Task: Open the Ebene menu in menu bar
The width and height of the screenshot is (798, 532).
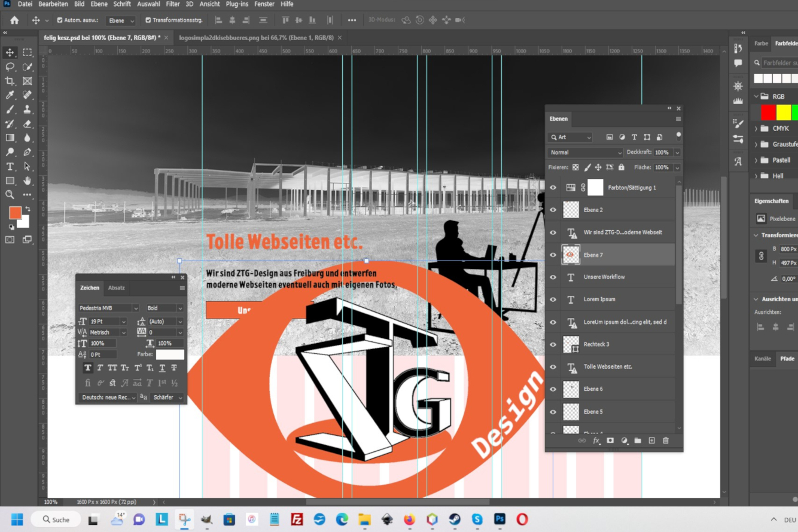Action: pos(99,4)
